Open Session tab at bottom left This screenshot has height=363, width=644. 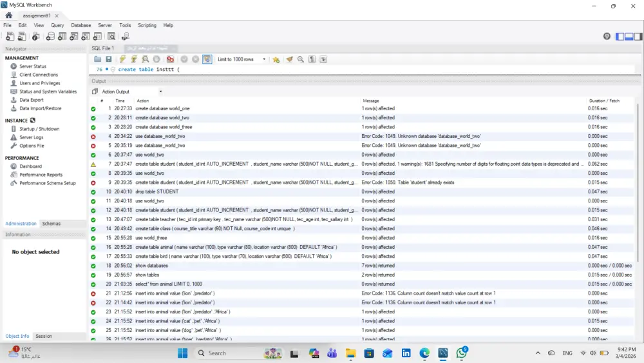click(x=44, y=337)
